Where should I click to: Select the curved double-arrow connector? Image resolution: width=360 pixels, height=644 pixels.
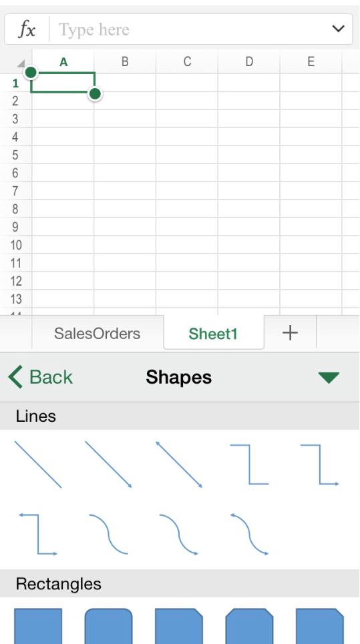[x=249, y=535]
